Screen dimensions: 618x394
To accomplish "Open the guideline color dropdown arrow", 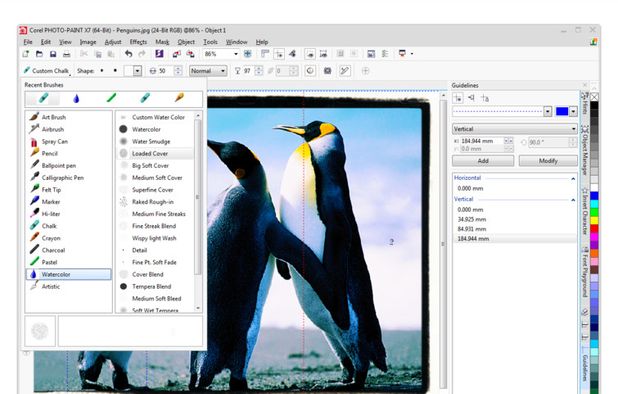I will [x=573, y=112].
